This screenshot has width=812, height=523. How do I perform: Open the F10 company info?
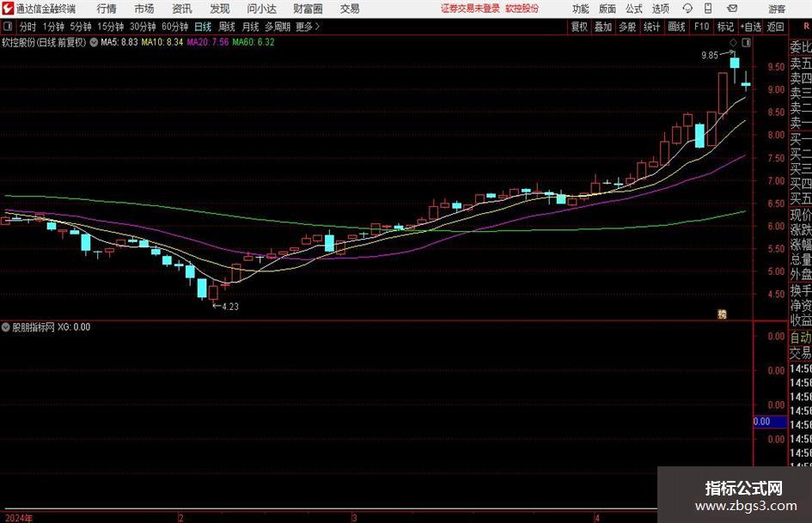tap(701, 27)
